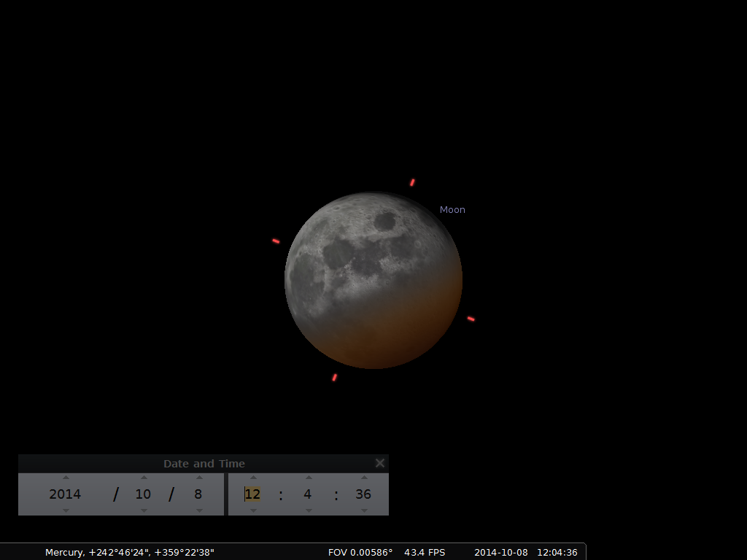
Task: Select the minute field showing 4
Action: point(308,494)
